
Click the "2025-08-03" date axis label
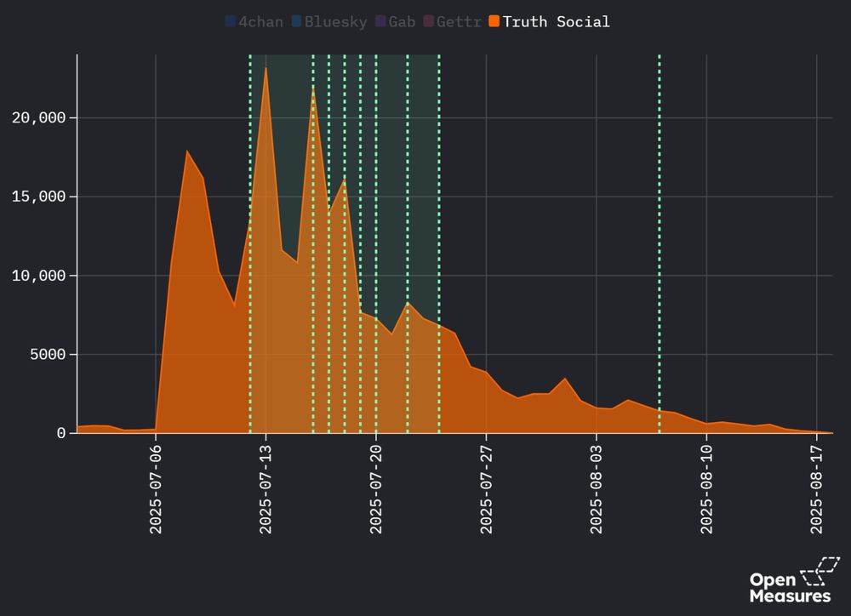(x=597, y=489)
